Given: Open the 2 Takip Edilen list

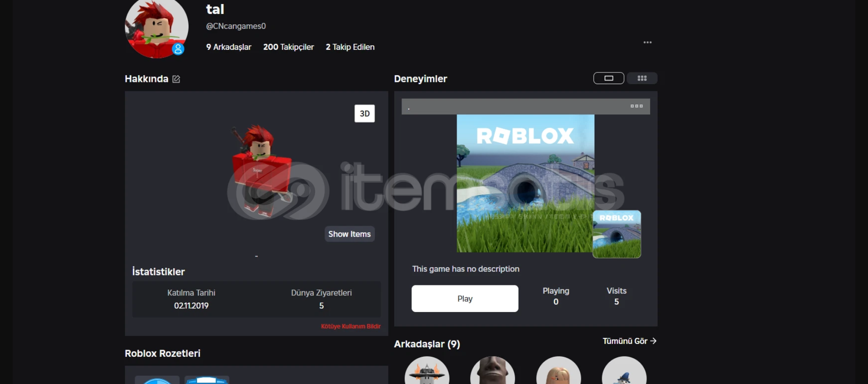Looking at the screenshot, I should [x=350, y=47].
